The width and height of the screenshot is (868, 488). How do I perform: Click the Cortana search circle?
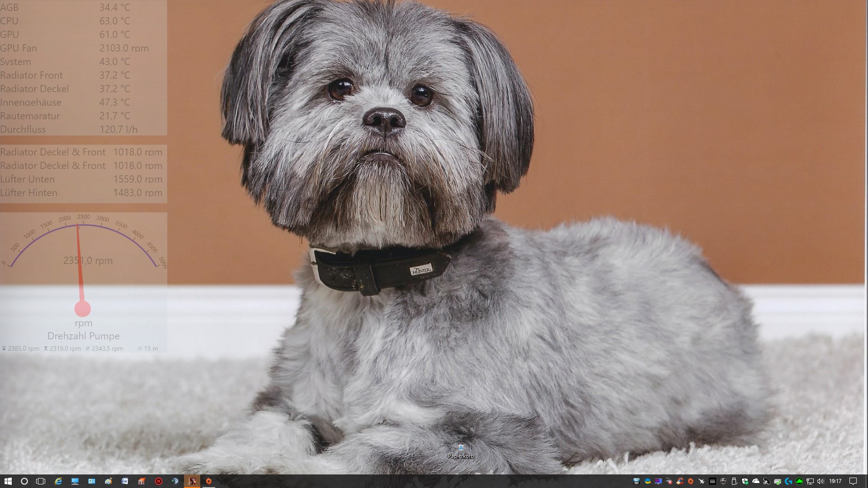pyautogui.click(x=24, y=481)
